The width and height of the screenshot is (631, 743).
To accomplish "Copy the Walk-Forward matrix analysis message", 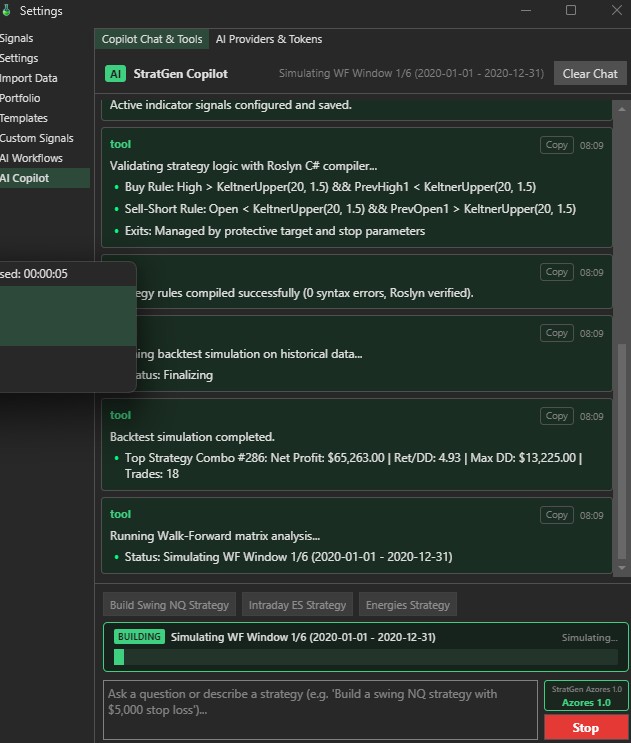I will point(557,515).
